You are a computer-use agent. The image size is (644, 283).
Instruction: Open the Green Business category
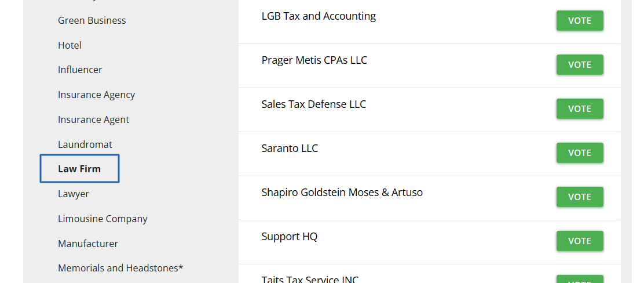click(92, 20)
